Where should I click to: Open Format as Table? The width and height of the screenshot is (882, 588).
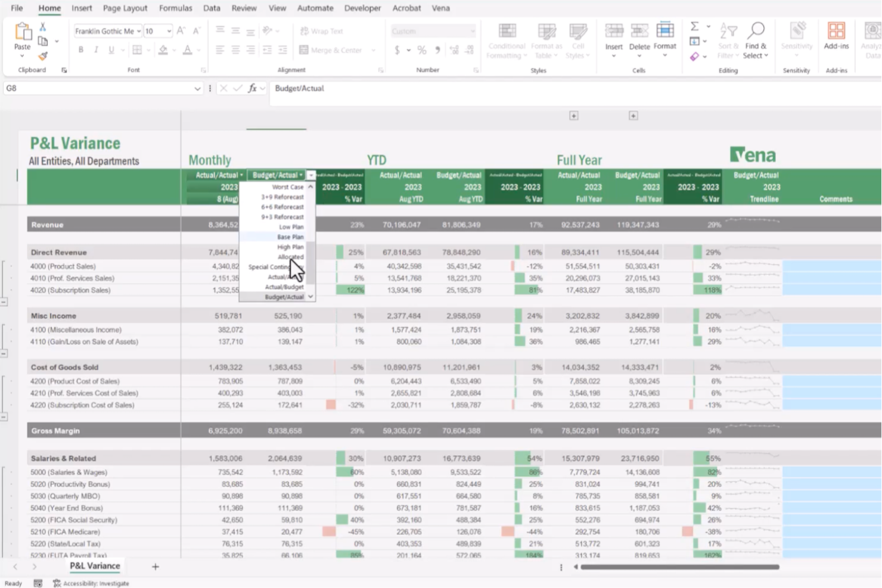pyautogui.click(x=546, y=41)
